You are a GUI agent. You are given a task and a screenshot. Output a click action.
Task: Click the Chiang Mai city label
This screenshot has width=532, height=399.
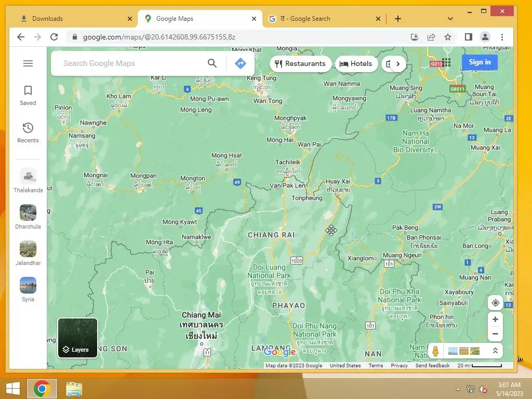[201, 315]
